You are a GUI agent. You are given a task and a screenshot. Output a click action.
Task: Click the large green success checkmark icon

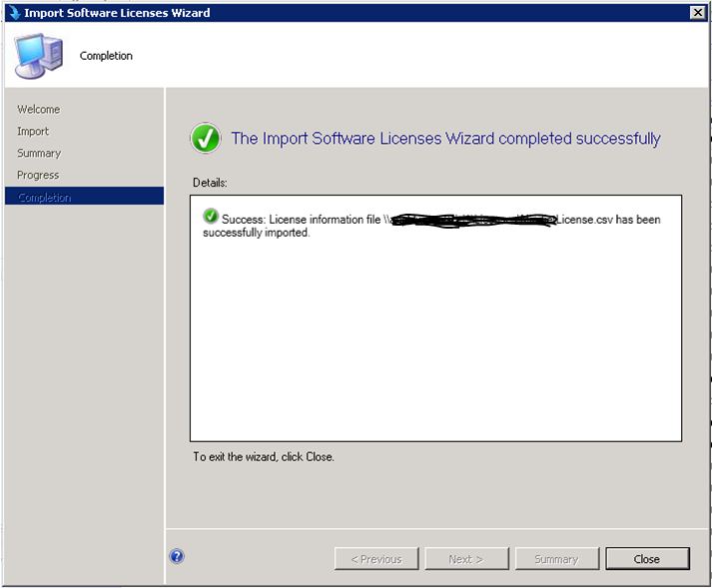[206, 139]
